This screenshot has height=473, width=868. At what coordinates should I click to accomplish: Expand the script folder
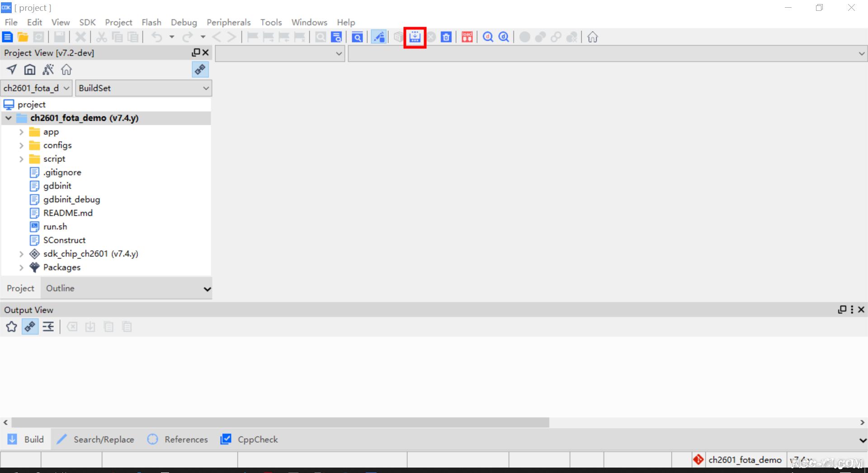21,159
